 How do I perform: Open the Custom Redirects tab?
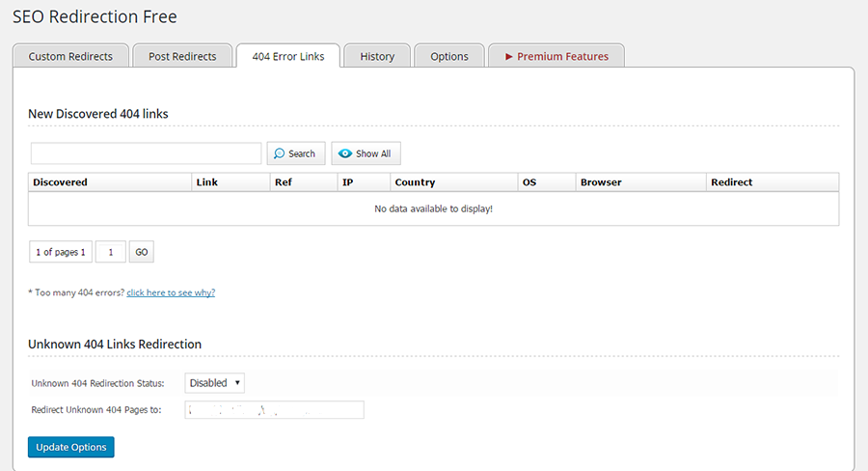pos(70,56)
